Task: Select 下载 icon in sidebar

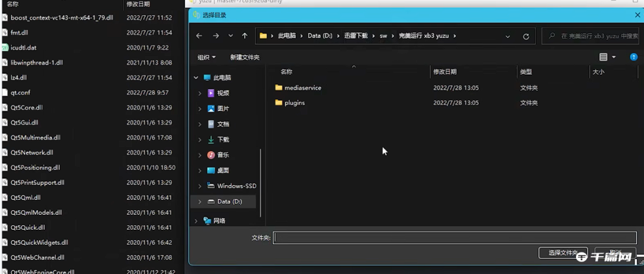Action: click(x=211, y=140)
